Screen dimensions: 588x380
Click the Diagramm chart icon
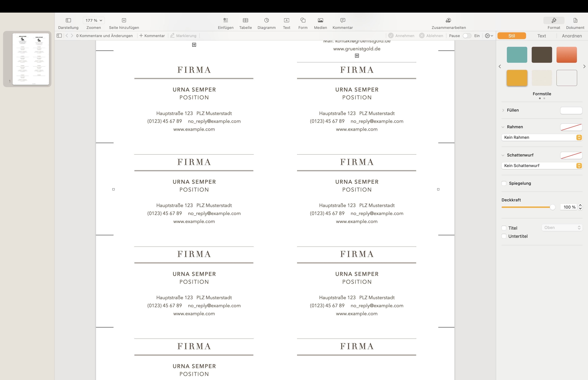coord(266,20)
